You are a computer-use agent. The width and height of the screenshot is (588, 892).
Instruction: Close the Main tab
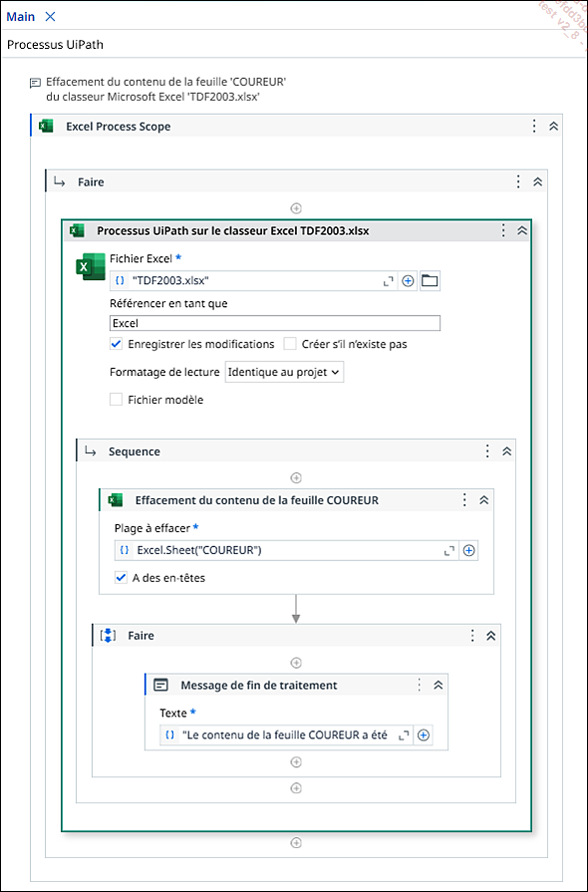pos(50,17)
